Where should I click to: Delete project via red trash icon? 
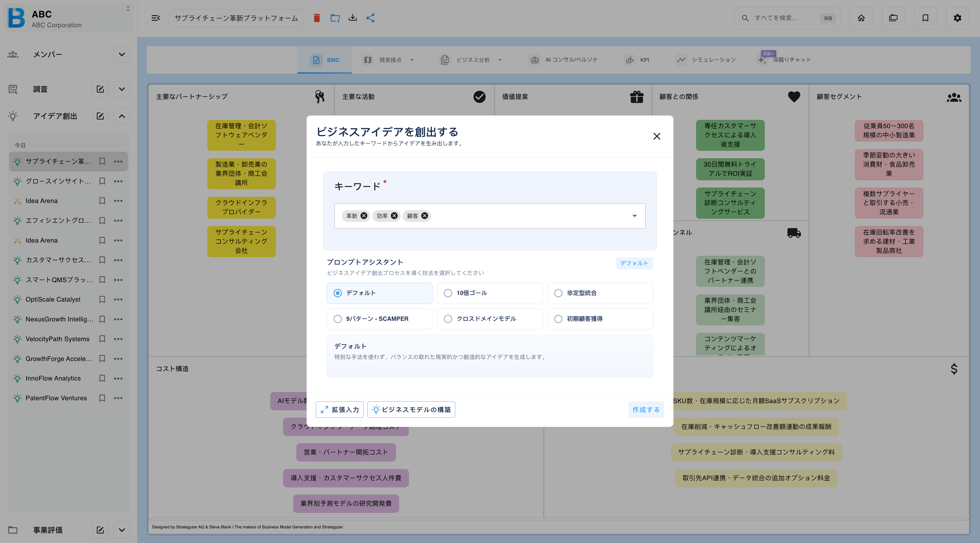[x=317, y=18]
